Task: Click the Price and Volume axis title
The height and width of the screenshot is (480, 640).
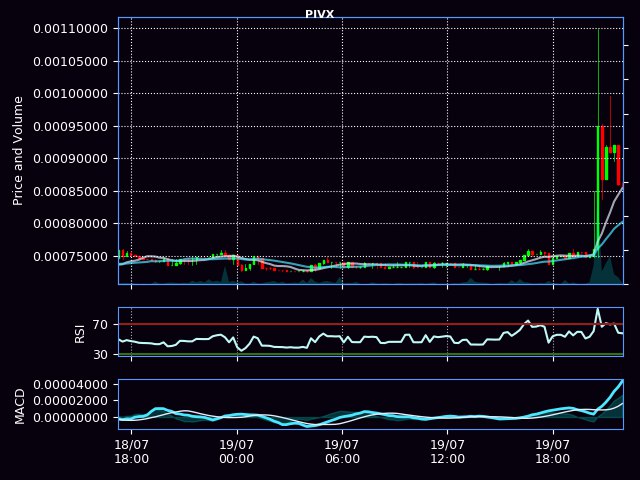Action: point(18,151)
